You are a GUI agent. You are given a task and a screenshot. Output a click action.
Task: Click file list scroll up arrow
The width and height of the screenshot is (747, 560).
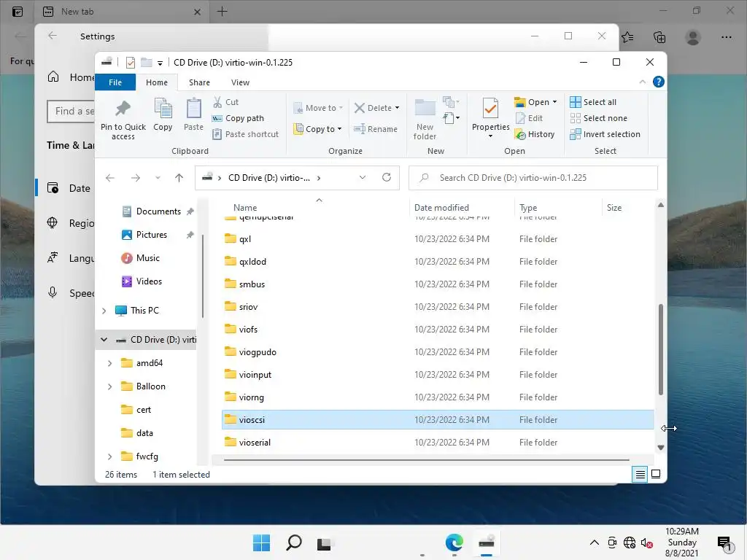click(x=661, y=205)
